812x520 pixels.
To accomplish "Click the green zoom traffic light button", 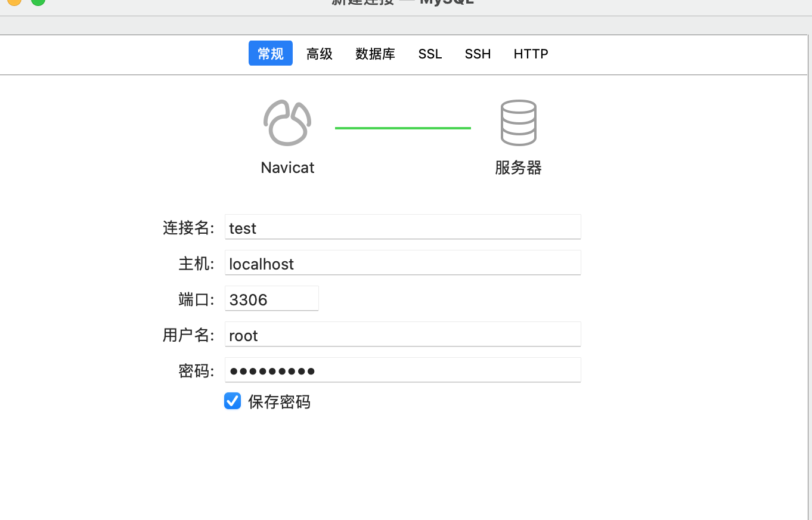I will (38, 3).
